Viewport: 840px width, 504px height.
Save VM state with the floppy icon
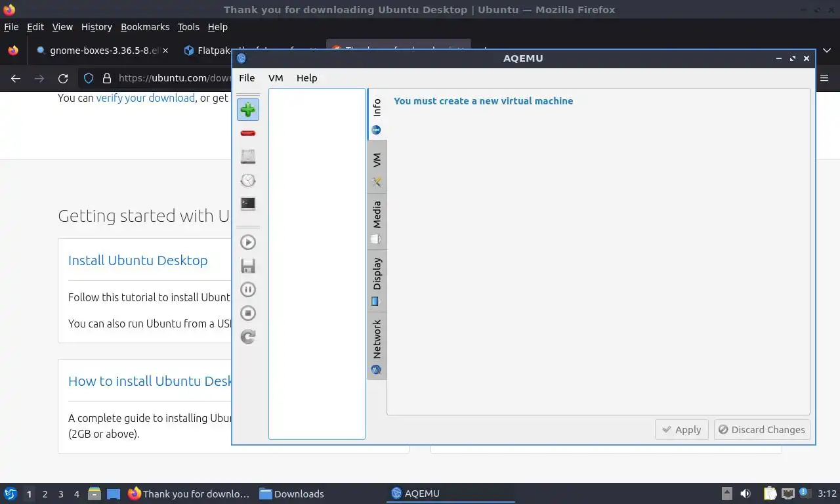[x=248, y=266]
